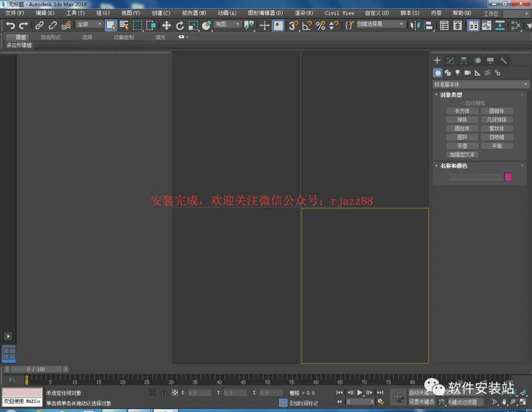Screen dimensions: 532x412
Task: Click the 球体 sphere primitive button
Action: (x=462, y=120)
